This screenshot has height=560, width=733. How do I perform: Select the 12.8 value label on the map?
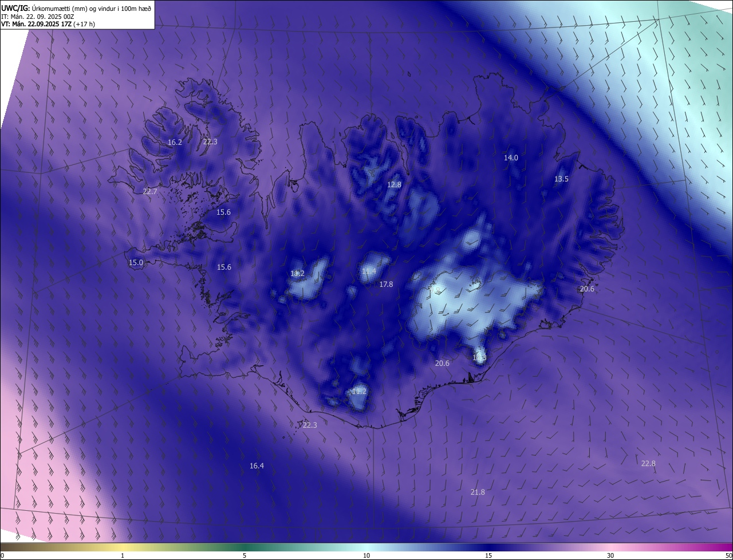tap(394, 184)
